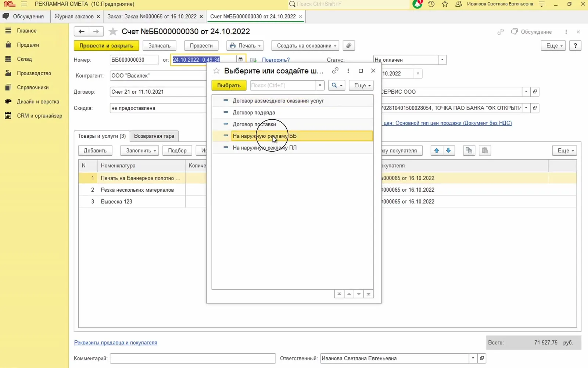Click the search field in template dialog

click(283, 85)
